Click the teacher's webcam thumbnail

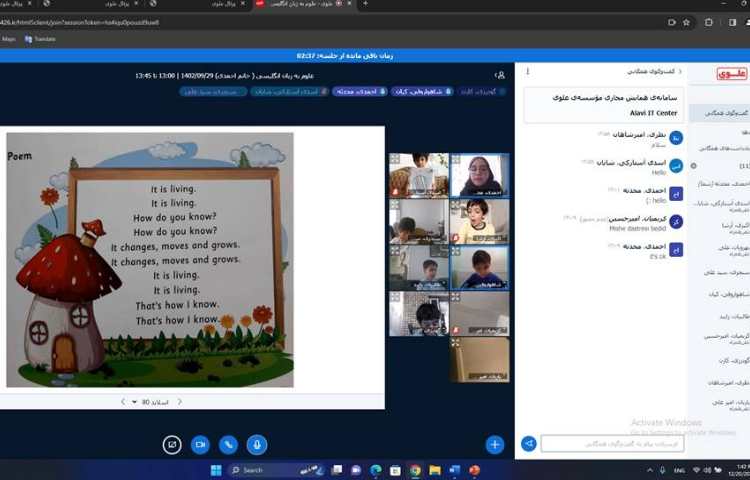click(x=479, y=174)
